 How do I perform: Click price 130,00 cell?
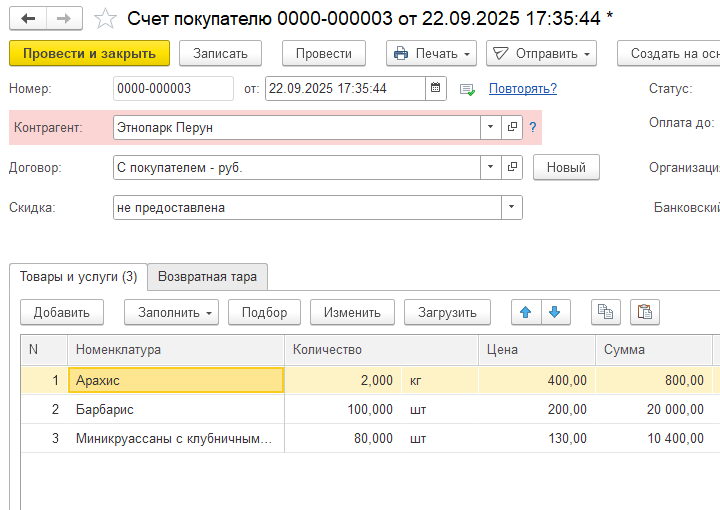click(x=537, y=438)
